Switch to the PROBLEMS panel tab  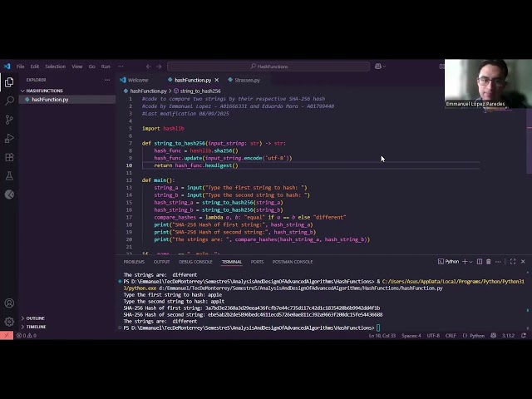click(134, 262)
